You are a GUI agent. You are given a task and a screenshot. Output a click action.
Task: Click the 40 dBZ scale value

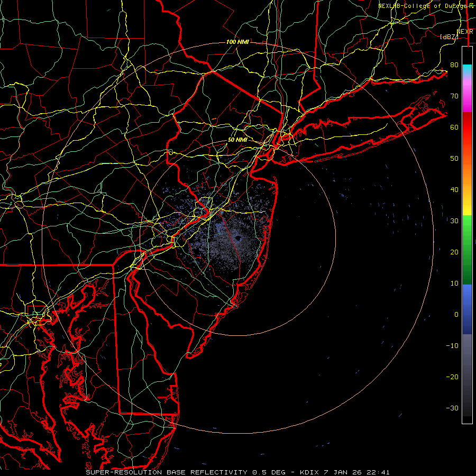454,190
